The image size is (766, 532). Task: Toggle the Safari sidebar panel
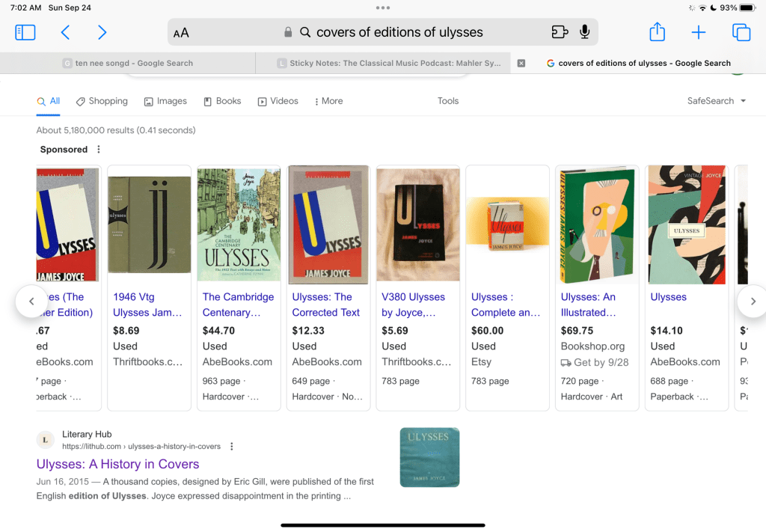pyautogui.click(x=25, y=32)
